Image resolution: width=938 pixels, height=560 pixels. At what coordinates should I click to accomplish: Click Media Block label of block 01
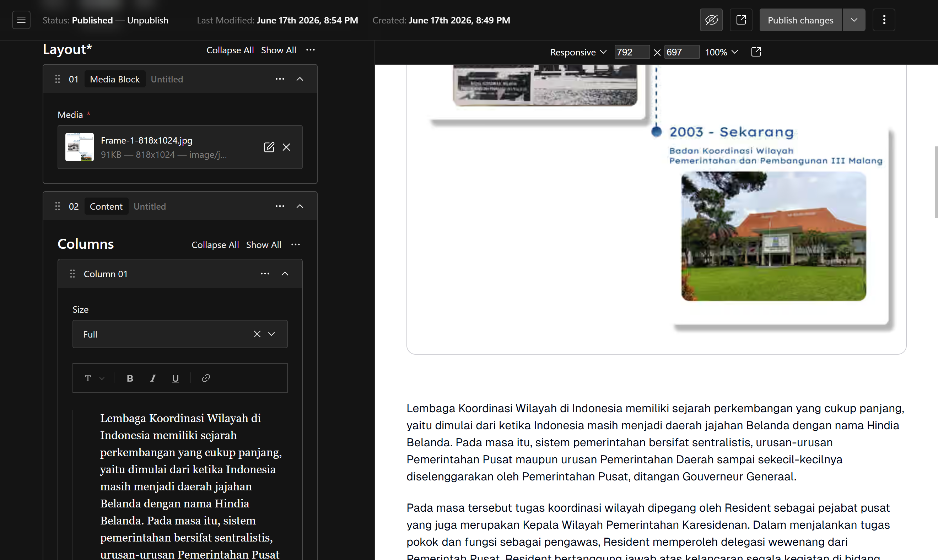115,79
